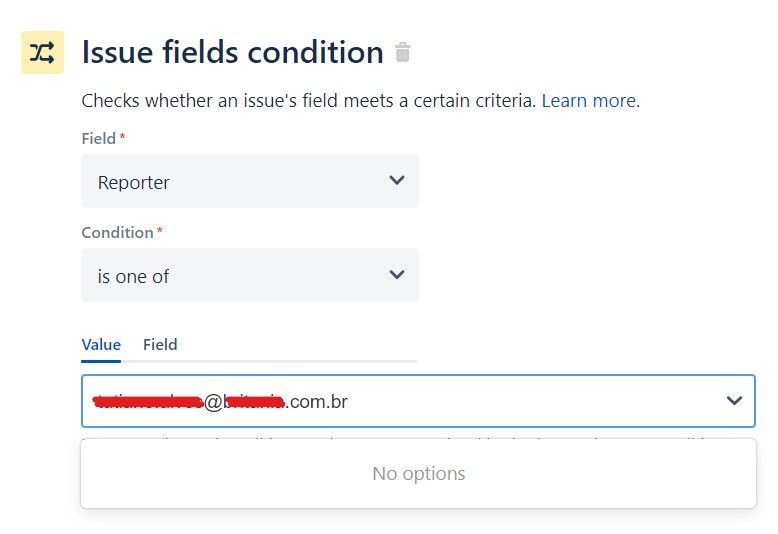This screenshot has width=778, height=534.
Task: Click the red asterisk next to Field
Action: [x=123, y=136]
